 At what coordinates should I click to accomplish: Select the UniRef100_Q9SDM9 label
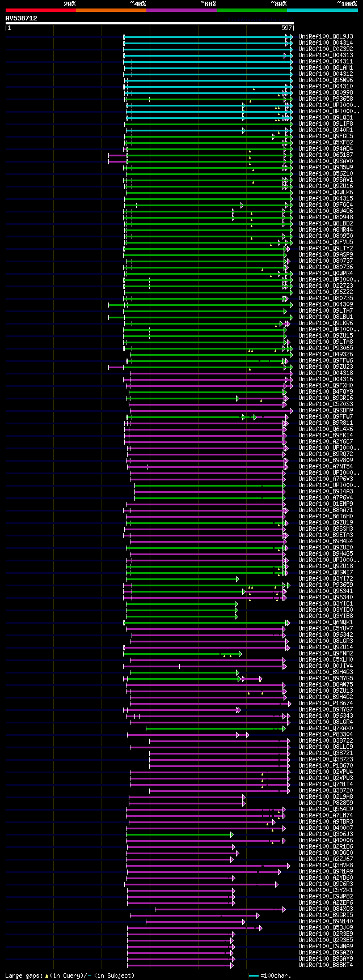[x=326, y=410]
